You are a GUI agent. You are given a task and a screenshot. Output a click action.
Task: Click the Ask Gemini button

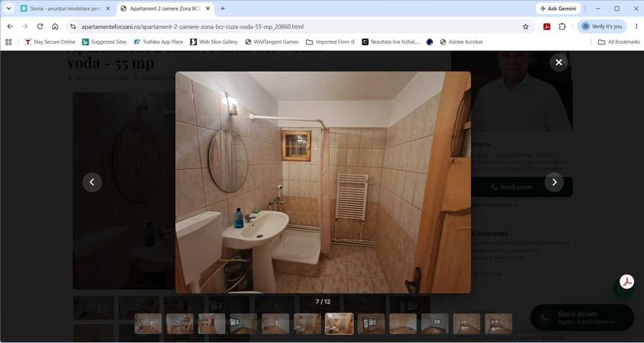pyautogui.click(x=559, y=8)
